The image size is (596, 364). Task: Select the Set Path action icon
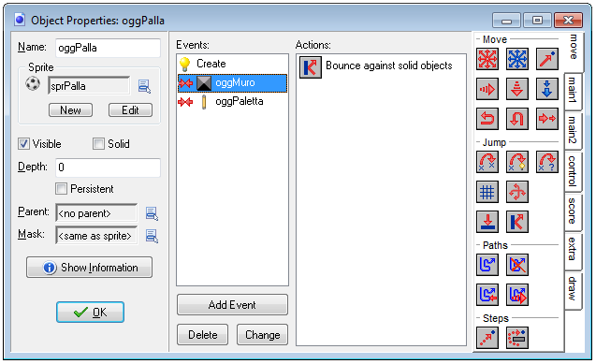[x=487, y=265]
